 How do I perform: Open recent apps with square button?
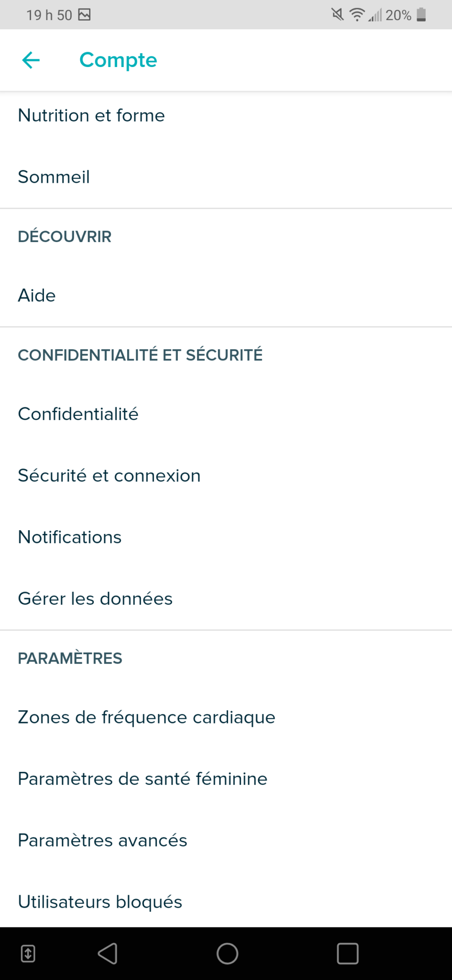[348, 954]
